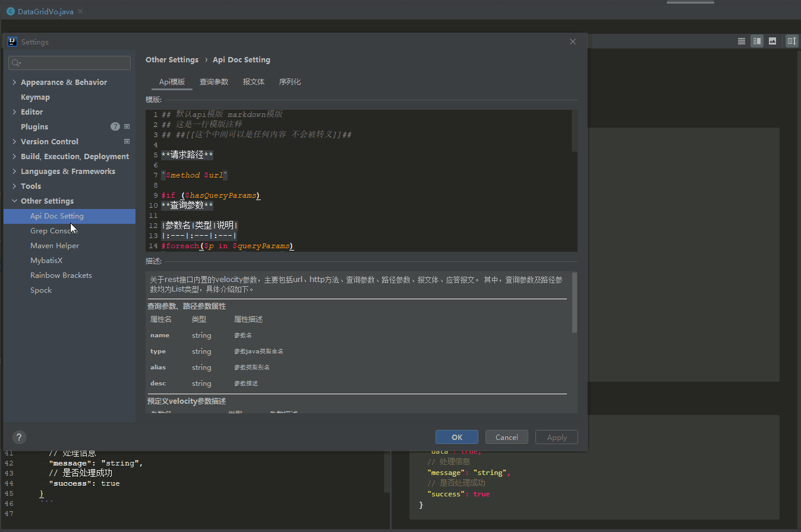Expand Appearance & Behavior settings
The width and height of the screenshot is (801, 532).
tap(14, 82)
